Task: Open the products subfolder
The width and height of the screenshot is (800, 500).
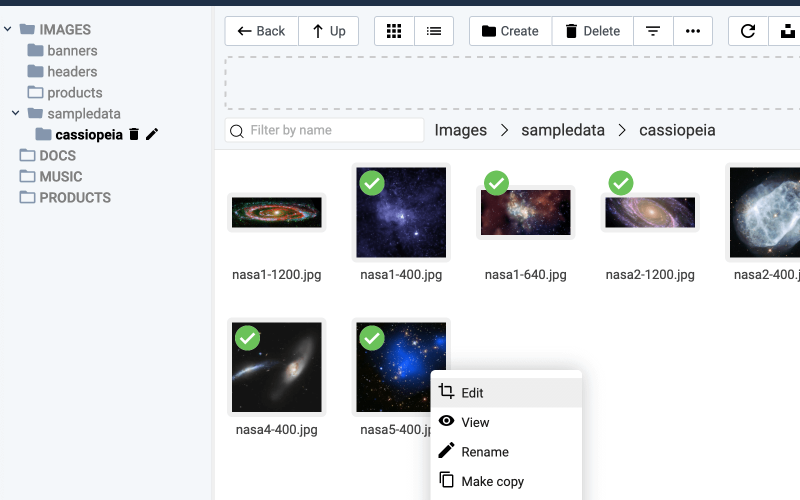Action: coord(65,92)
